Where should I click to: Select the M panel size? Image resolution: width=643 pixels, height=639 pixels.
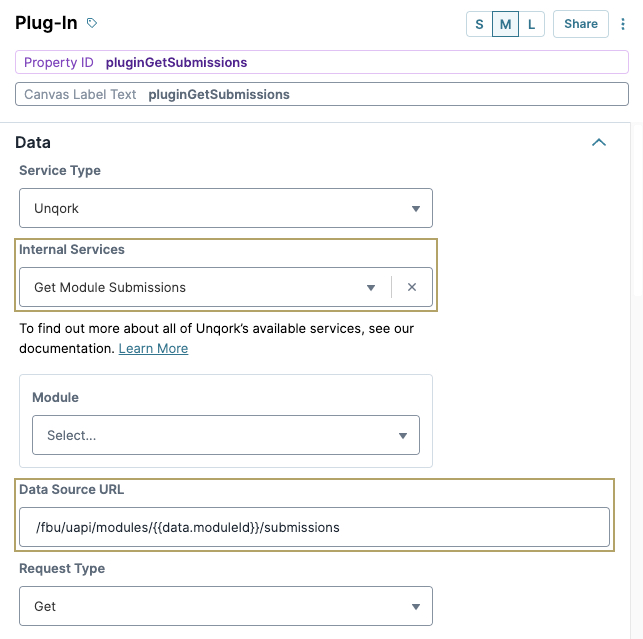(x=505, y=24)
